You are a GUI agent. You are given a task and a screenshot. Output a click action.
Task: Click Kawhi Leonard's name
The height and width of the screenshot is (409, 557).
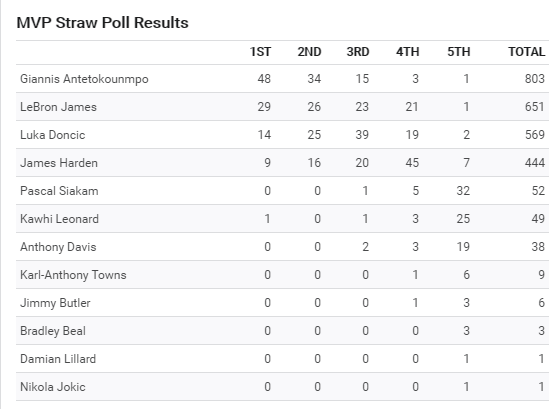coord(59,219)
